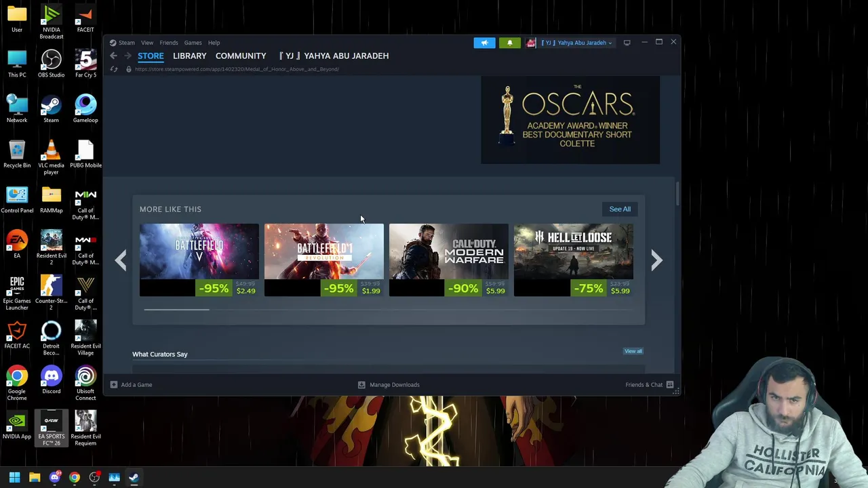868x488 pixels.
Task: Click the Friends & Chat label
Action: click(644, 384)
